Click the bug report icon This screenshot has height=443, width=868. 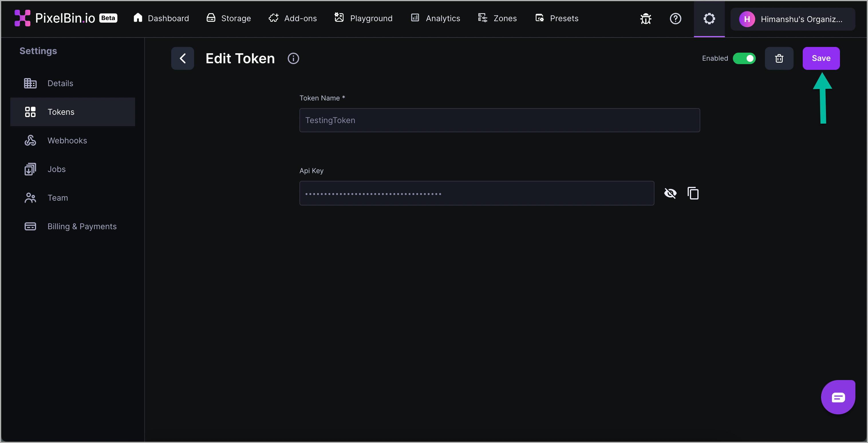point(646,19)
